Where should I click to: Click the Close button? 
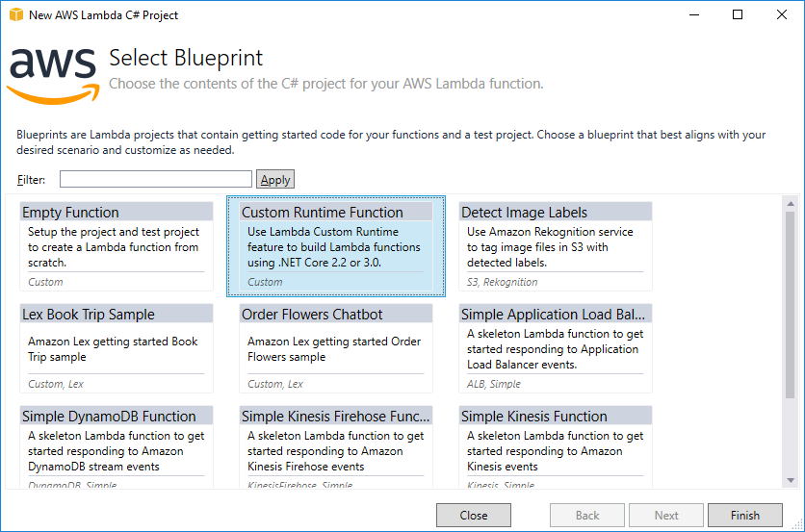click(474, 515)
